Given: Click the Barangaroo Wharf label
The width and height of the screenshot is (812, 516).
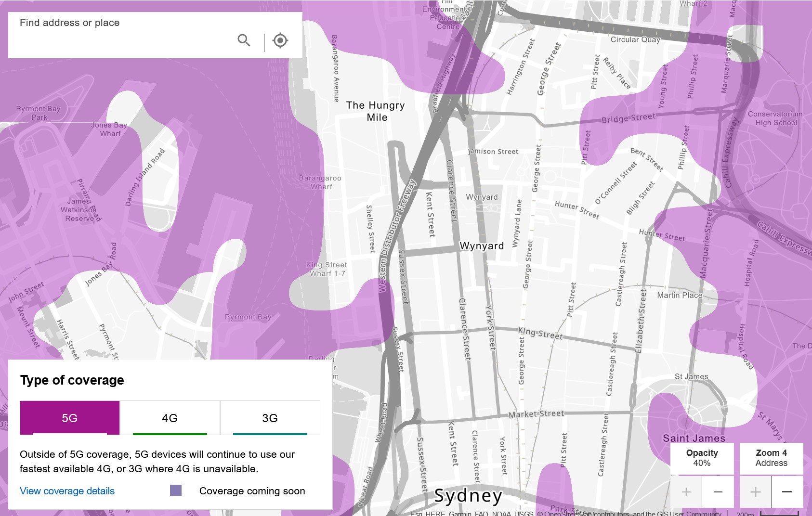Looking at the screenshot, I should pos(320,182).
